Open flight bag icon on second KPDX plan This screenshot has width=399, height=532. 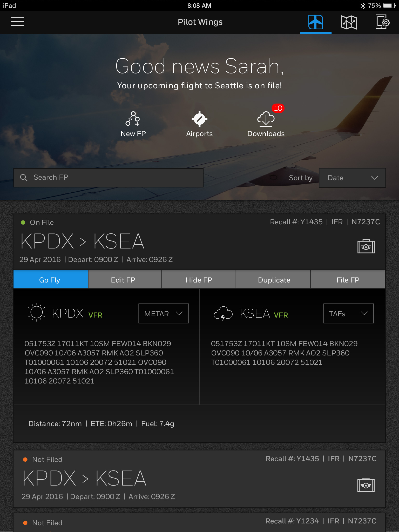(366, 485)
